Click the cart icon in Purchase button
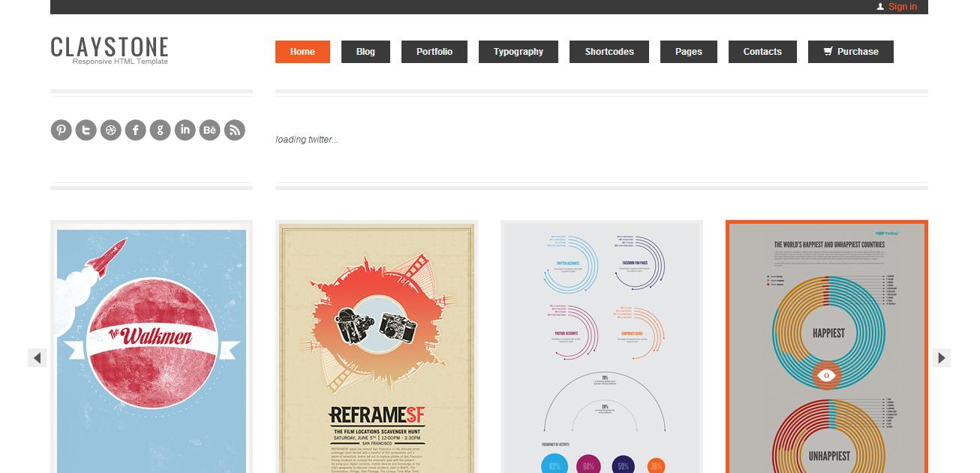This screenshot has width=980, height=473. (828, 52)
